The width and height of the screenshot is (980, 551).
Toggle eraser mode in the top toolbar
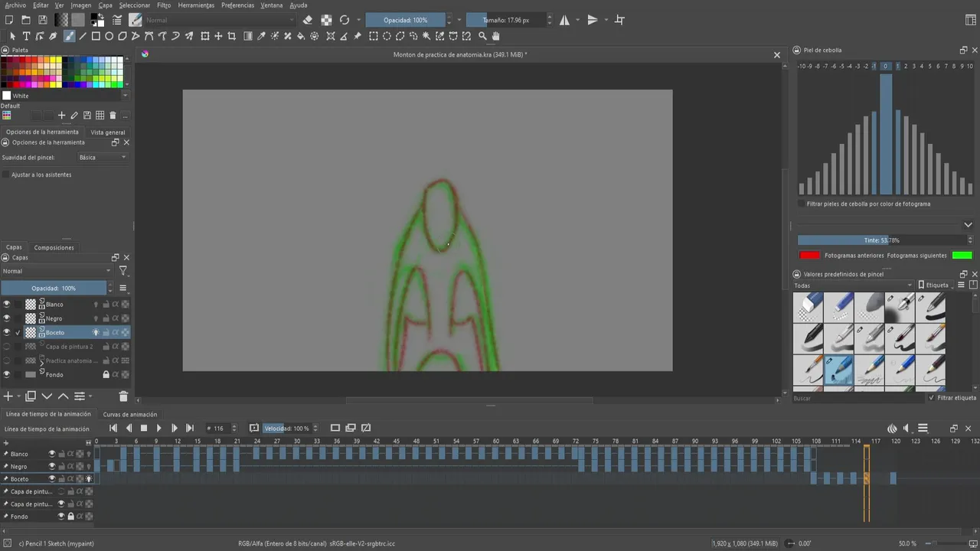pos(308,20)
